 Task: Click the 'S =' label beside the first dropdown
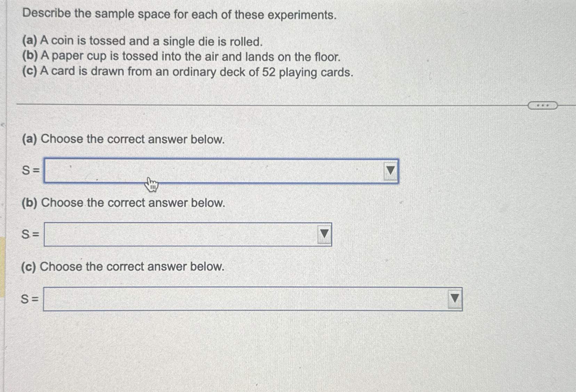pos(30,170)
